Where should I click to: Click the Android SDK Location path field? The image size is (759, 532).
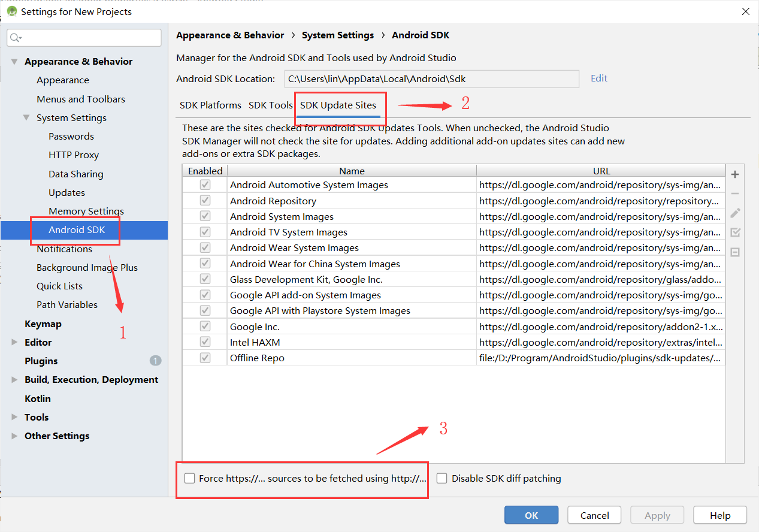pyautogui.click(x=430, y=78)
